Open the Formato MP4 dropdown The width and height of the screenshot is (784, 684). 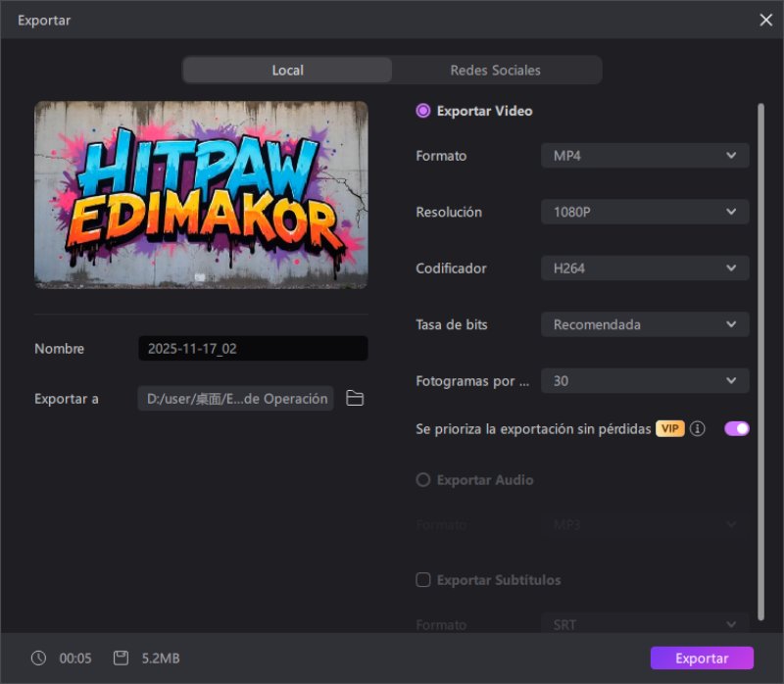coord(645,156)
